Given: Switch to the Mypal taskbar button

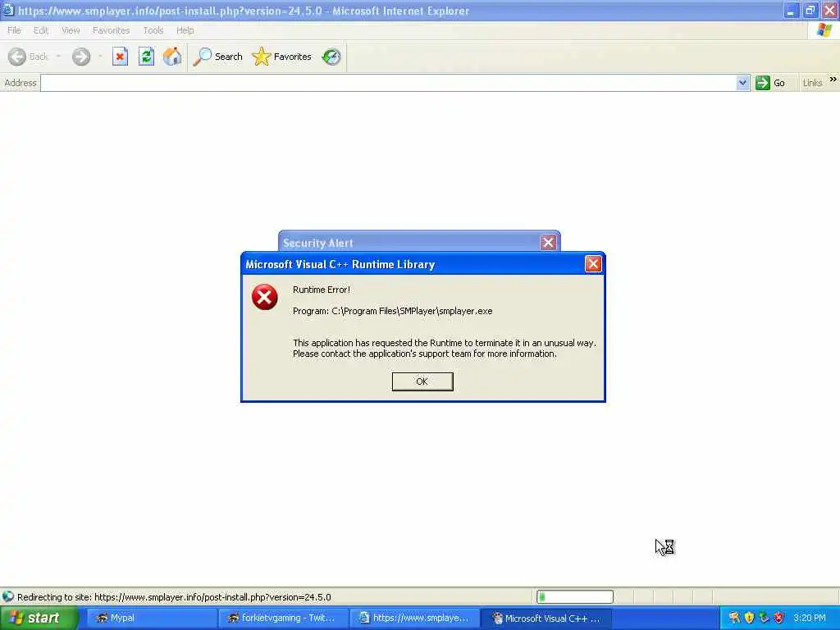Looking at the screenshot, I should 151,619.
